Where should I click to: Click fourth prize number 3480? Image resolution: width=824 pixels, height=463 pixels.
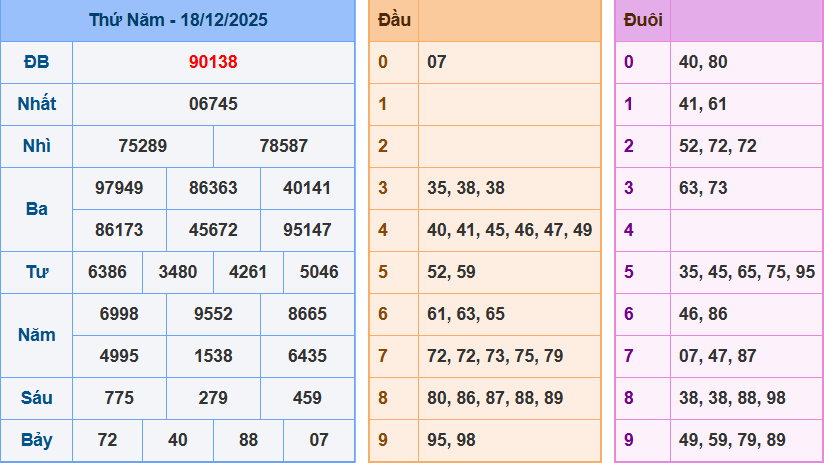pyautogui.click(x=178, y=272)
